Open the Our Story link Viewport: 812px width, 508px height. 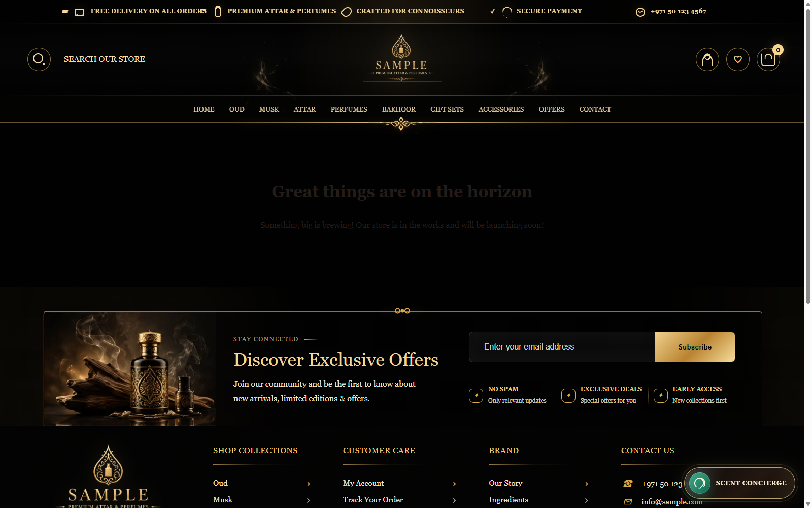click(x=505, y=483)
